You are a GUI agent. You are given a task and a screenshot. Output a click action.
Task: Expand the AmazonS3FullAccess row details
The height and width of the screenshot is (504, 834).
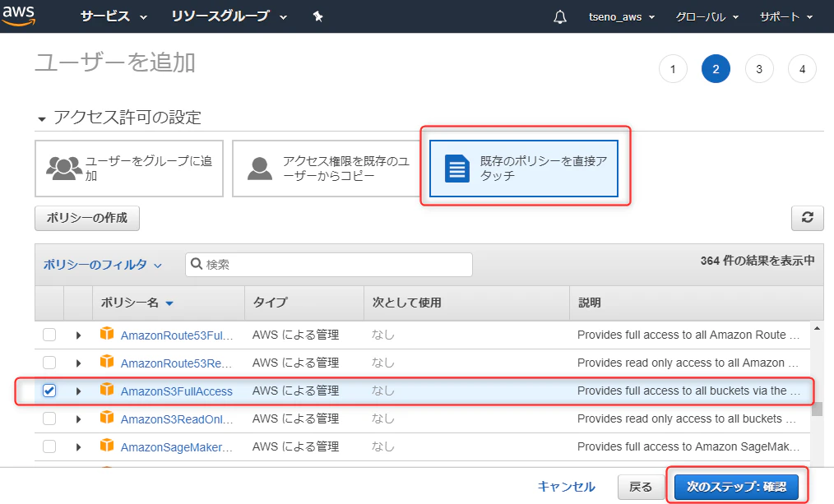(x=78, y=391)
